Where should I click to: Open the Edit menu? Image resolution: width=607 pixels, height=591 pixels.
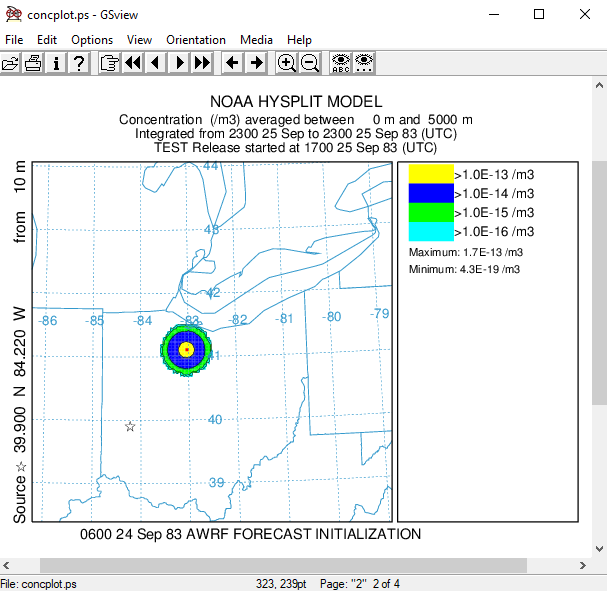click(x=47, y=40)
